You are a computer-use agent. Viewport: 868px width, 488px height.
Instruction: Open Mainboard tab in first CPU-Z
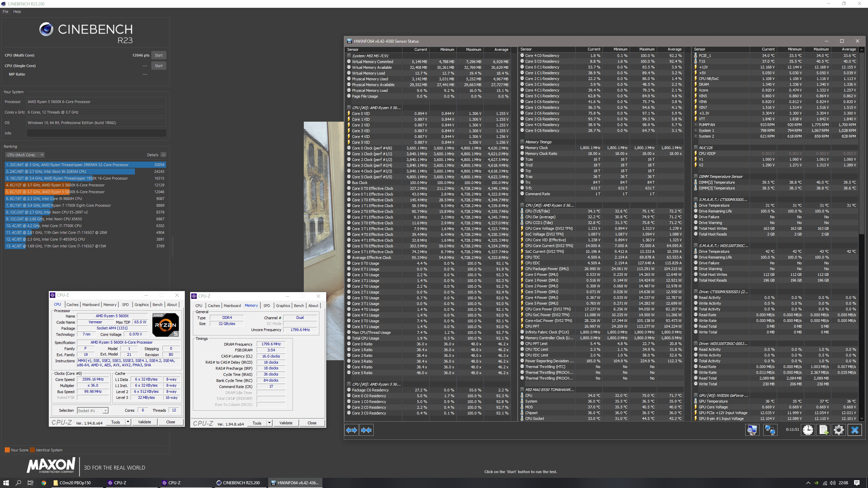point(91,305)
